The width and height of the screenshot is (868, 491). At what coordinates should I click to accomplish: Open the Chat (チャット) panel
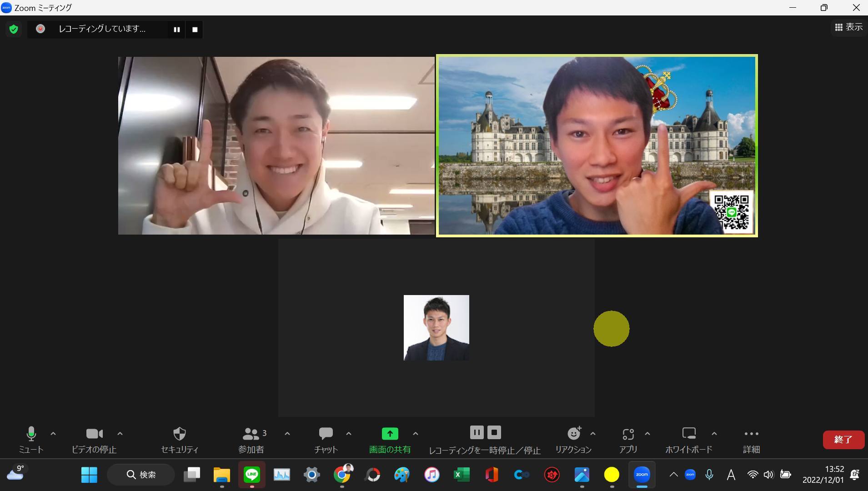click(326, 434)
